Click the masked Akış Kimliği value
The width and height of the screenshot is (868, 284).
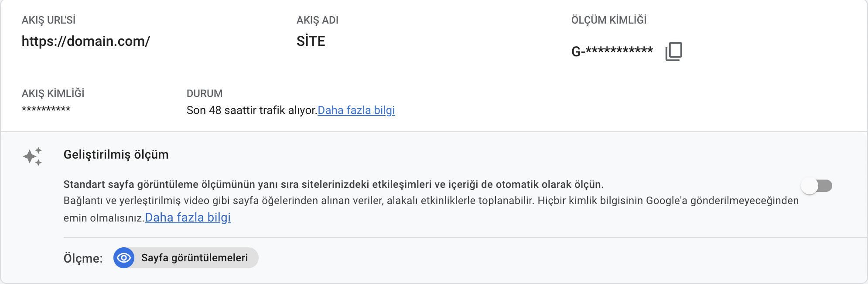pyautogui.click(x=46, y=108)
